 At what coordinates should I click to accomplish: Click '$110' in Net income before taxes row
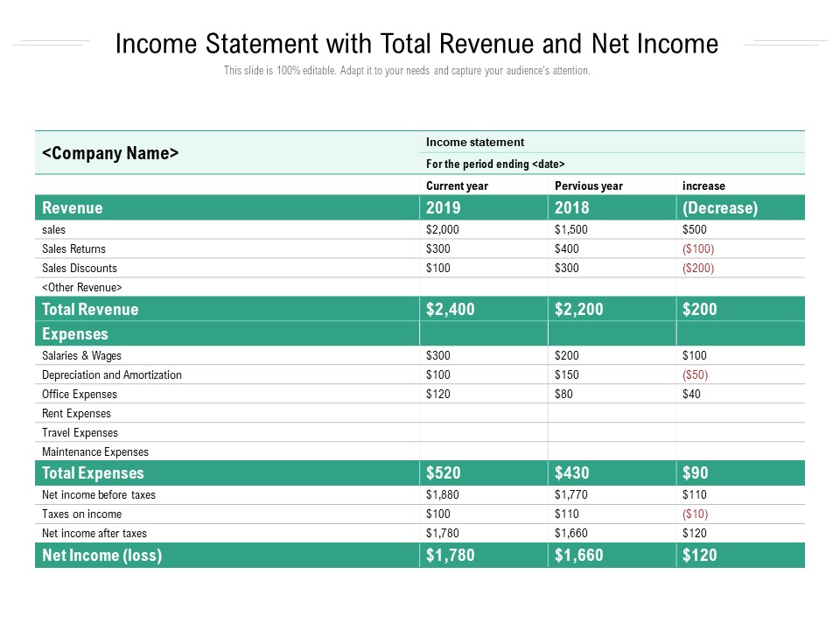(694, 494)
